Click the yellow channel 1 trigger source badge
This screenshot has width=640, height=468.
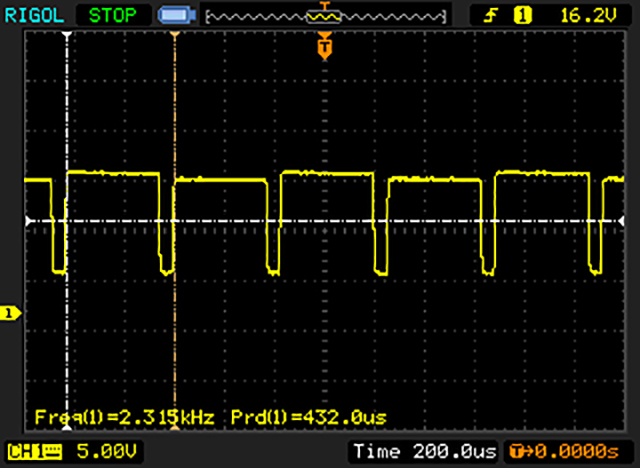pos(522,16)
